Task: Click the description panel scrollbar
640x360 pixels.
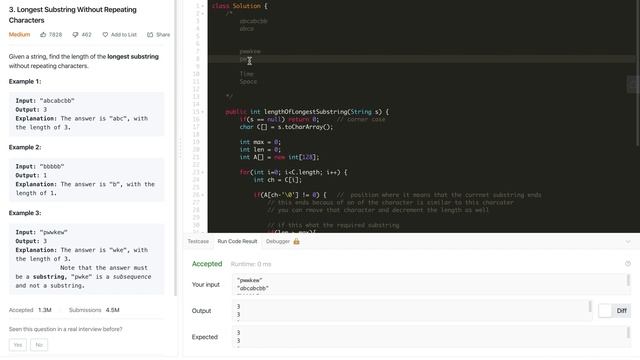Action: (x=176, y=148)
